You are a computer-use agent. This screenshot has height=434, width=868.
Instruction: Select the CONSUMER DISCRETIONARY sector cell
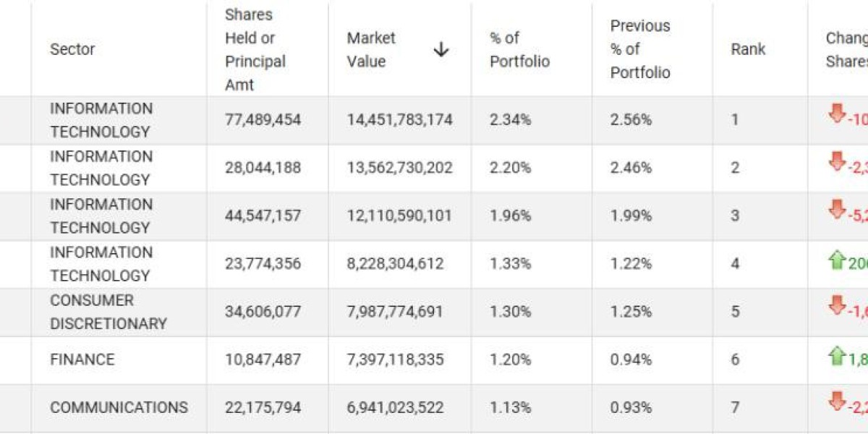tap(109, 312)
